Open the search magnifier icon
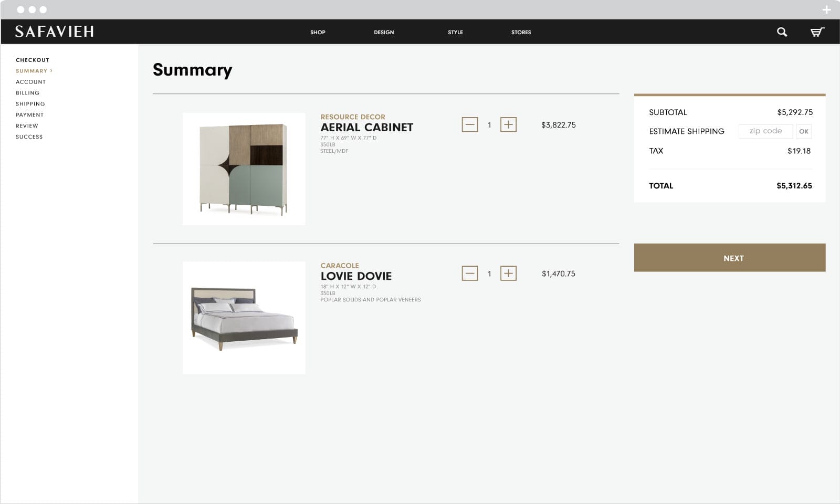Viewport: 840px width, 504px height. point(782,32)
